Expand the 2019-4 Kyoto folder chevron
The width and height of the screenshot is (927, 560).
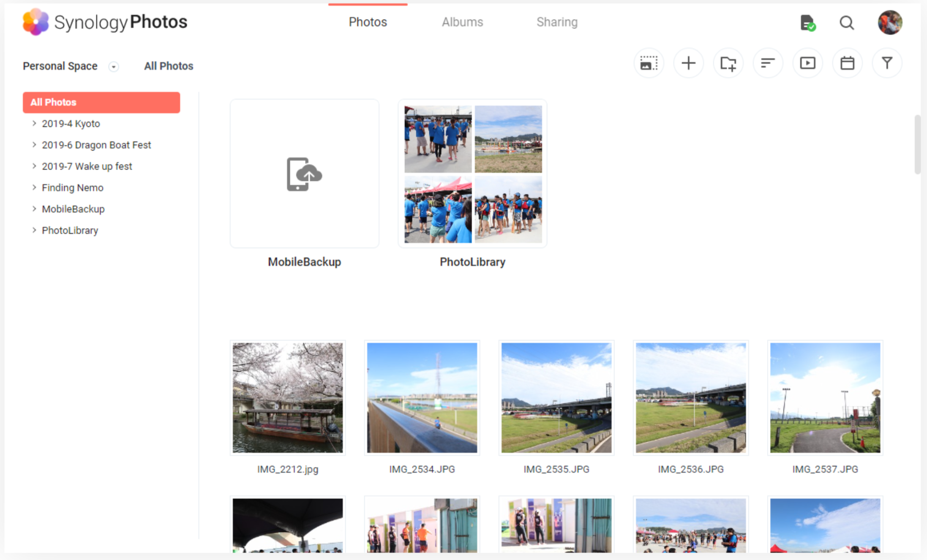coord(34,123)
